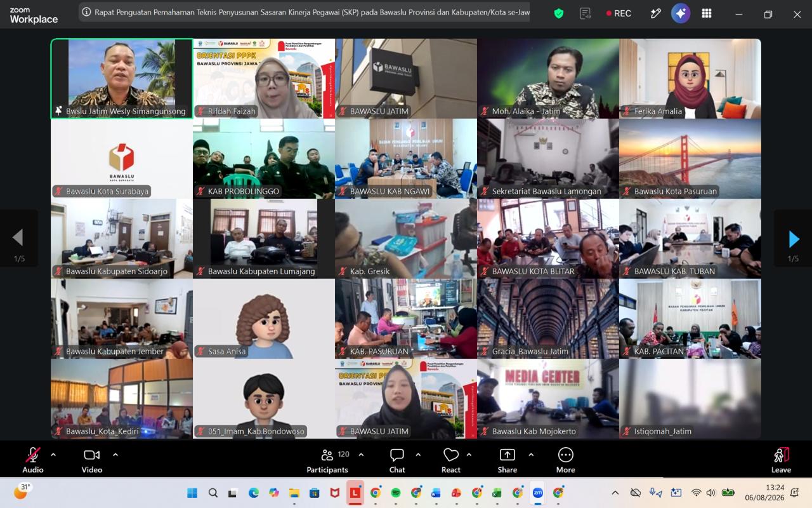Click the live transcript icon in title bar

point(586,13)
